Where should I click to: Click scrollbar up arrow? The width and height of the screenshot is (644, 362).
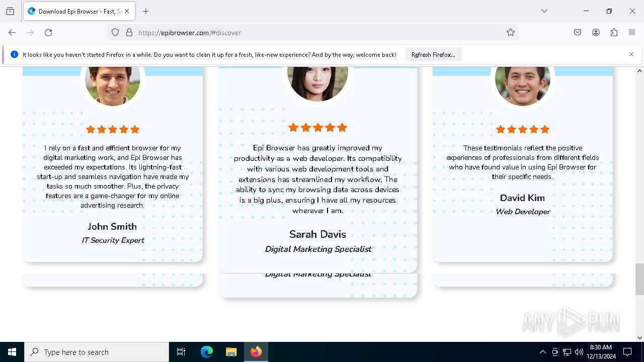(x=639, y=71)
